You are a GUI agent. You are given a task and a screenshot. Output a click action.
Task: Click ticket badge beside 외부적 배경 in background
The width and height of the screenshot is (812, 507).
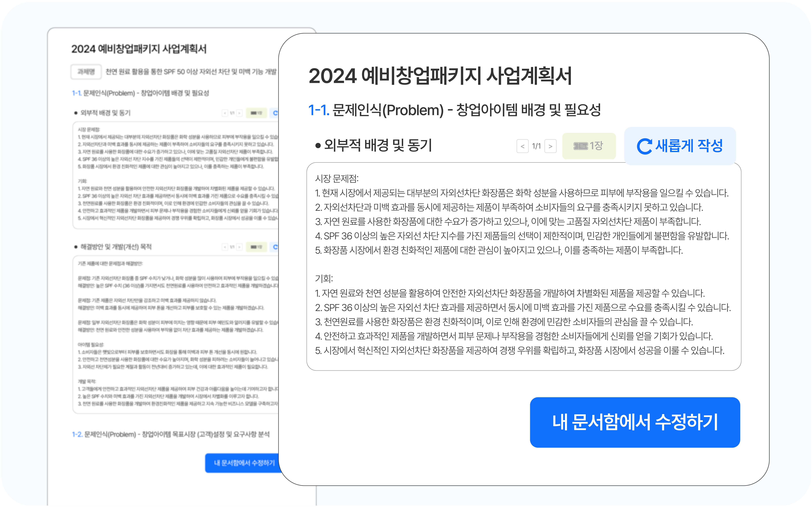256,113
